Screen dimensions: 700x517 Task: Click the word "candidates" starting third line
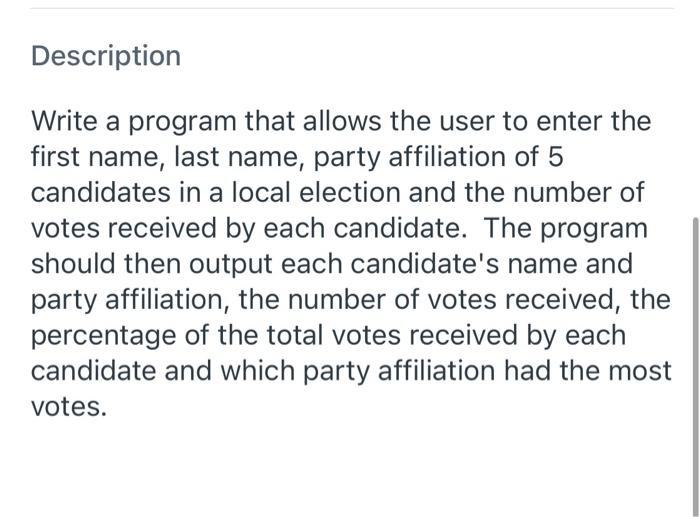pyautogui.click(x=101, y=192)
